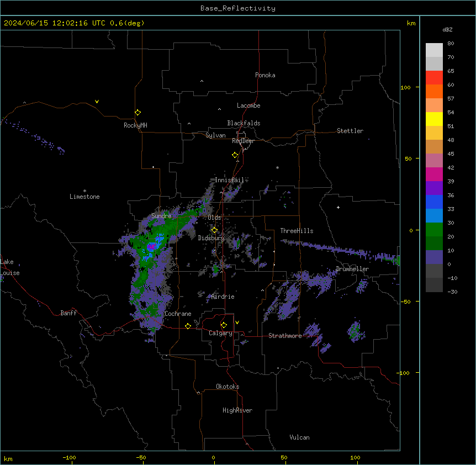Select the dark orange 60-57 dBZ swatch

(434, 91)
